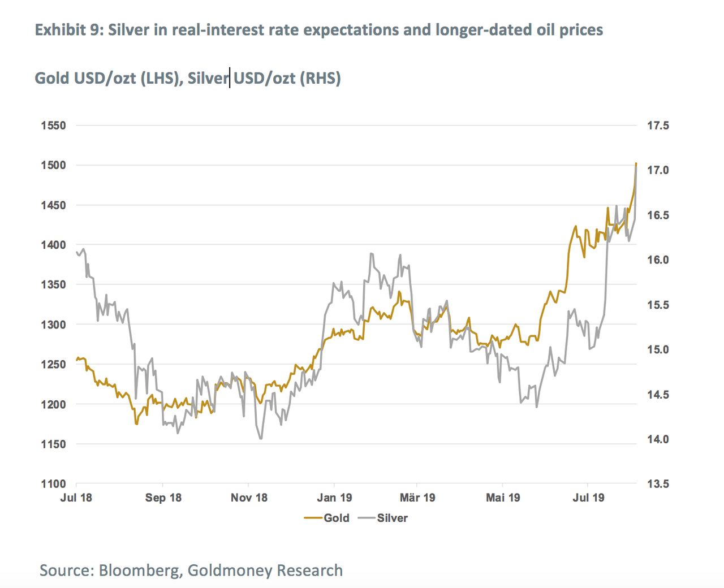Viewport: 724px width, 588px height.
Task: Click the Gold legend color swatch
Action: pyautogui.click(x=313, y=518)
